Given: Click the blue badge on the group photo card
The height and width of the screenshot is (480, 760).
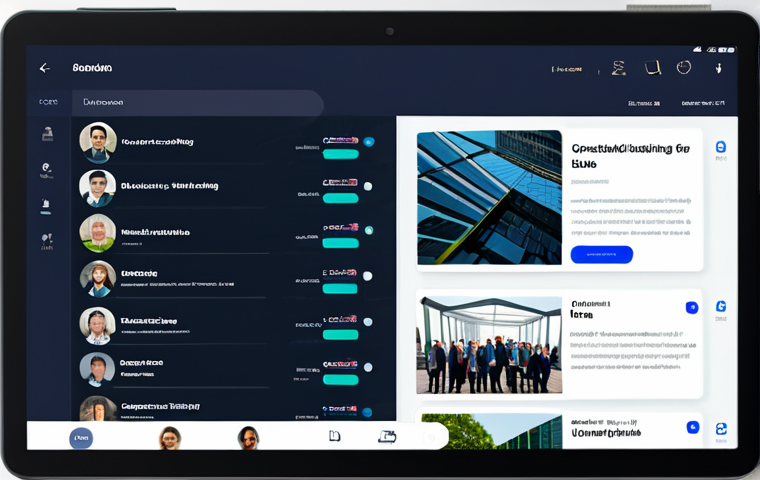Looking at the screenshot, I should pos(692,308).
